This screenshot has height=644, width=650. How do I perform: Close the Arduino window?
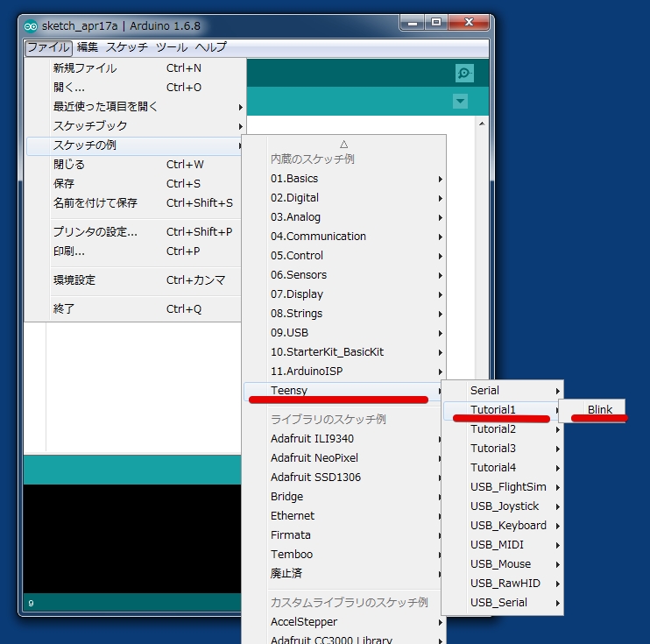coord(469,23)
